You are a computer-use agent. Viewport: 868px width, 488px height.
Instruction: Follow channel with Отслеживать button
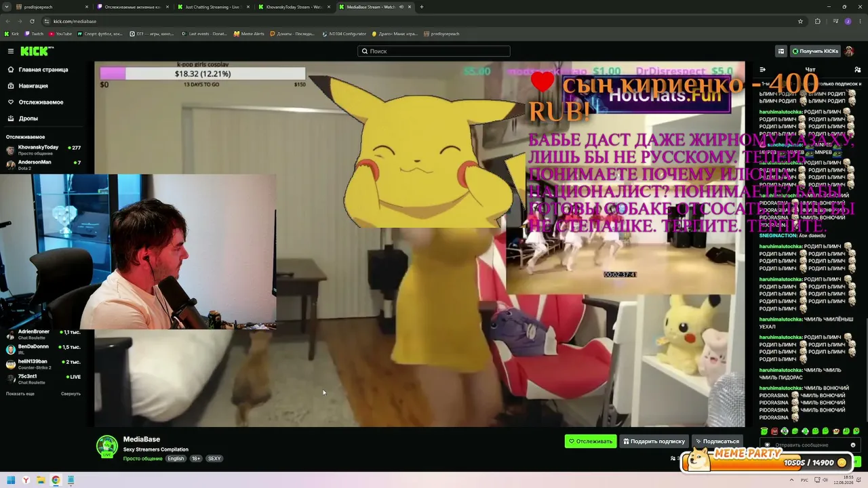click(591, 441)
